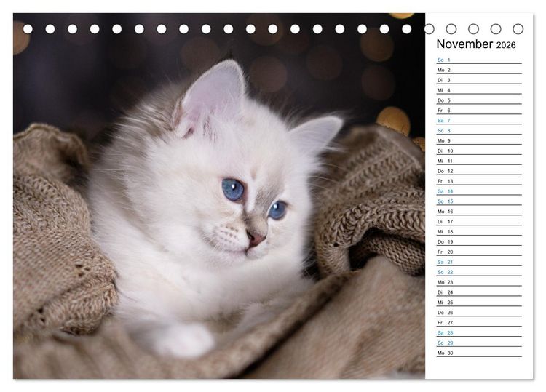Select the Fr 27 calendar line
This screenshot has height=392, width=546.
pos(479,322)
